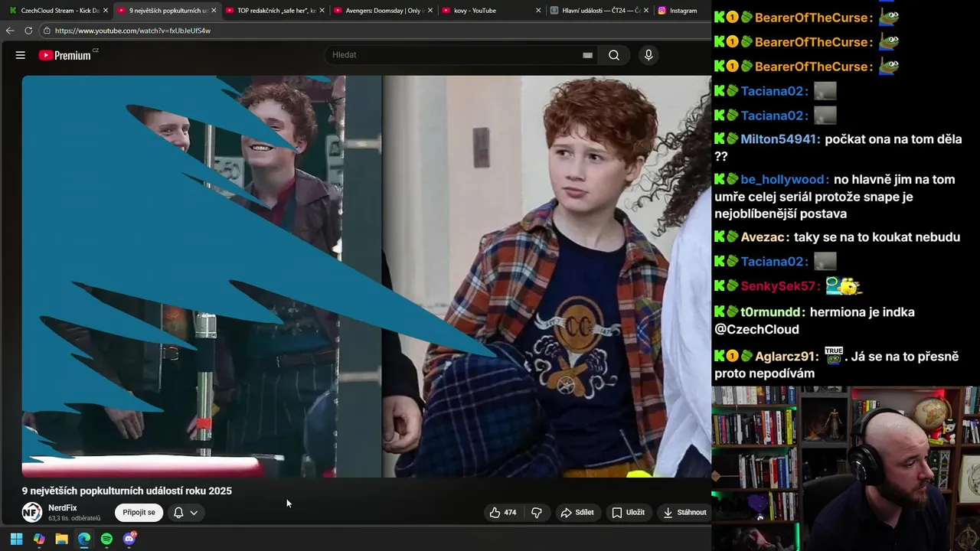The image size is (980, 551).
Task: Close the Avengers: Doomsday tab
Action: coord(430,11)
